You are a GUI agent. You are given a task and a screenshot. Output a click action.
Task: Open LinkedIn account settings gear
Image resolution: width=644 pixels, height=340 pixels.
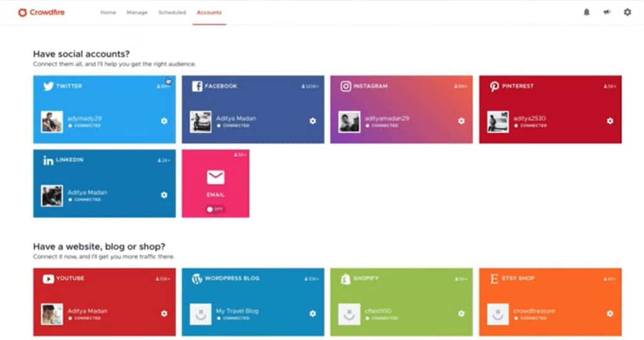164,195
